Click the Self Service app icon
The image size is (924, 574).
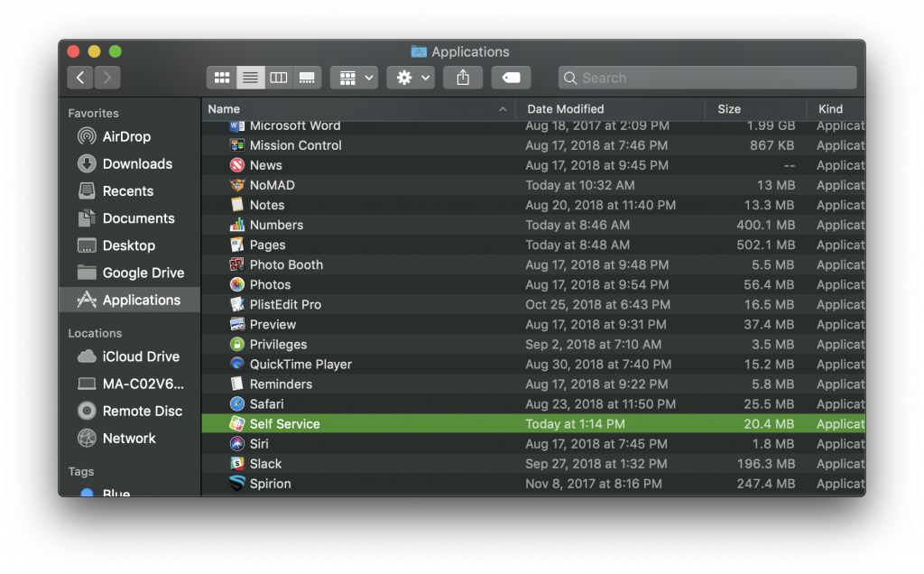pyautogui.click(x=237, y=423)
